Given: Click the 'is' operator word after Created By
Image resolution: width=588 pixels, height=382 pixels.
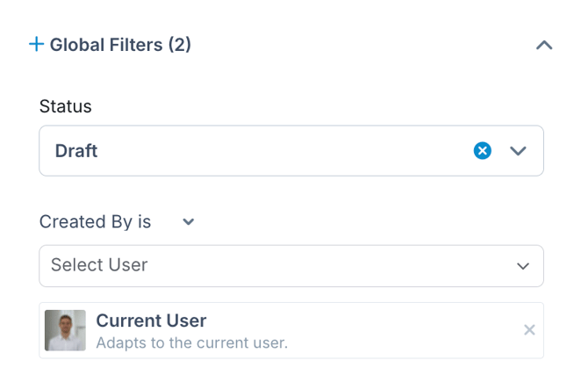Looking at the screenshot, I should (x=145, y=222).
